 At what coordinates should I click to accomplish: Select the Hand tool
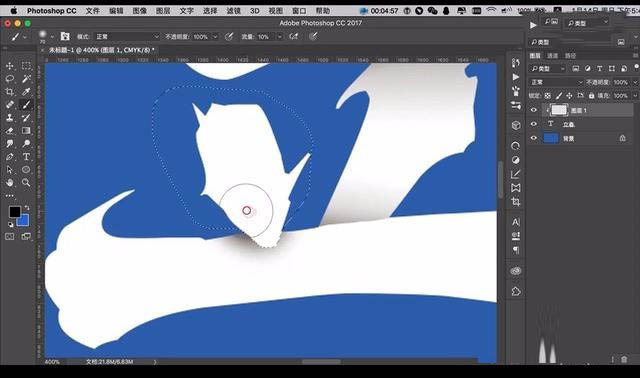click(x=10, y=182)
